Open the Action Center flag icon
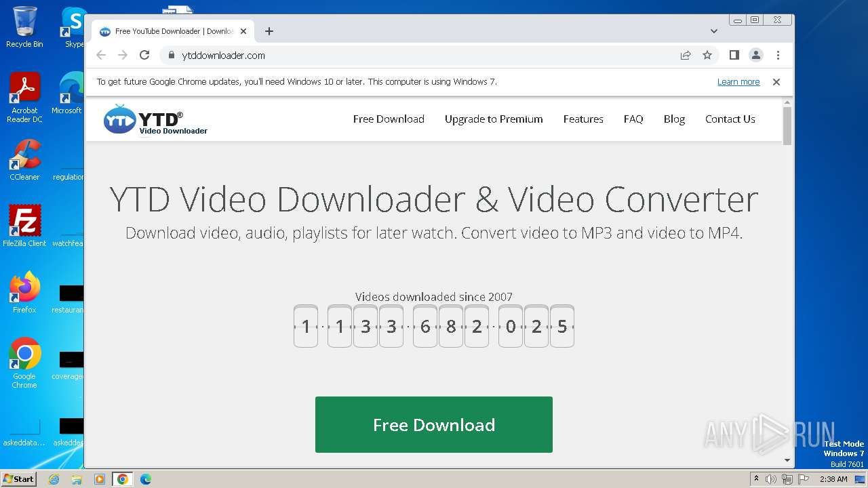Screen dimensions: 868x488 [x=803, y=479]
